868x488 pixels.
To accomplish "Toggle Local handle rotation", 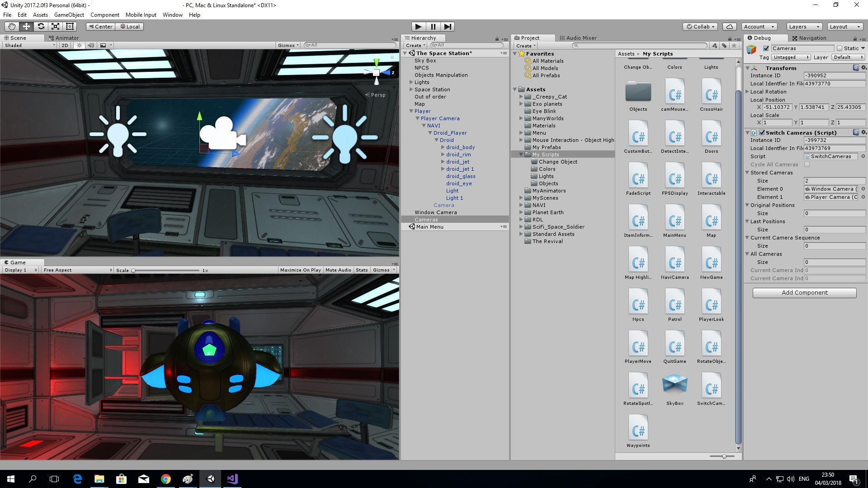I will coord(129,27).
